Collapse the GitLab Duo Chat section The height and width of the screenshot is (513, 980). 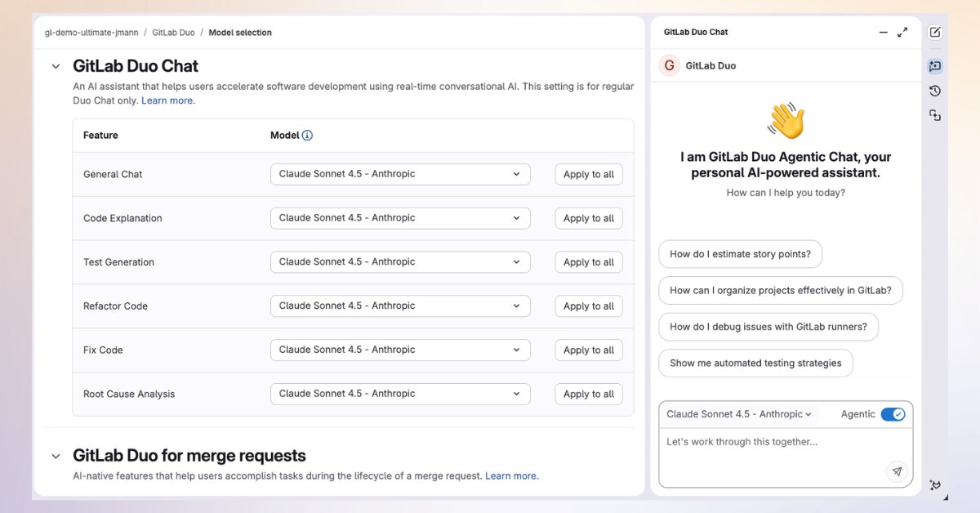(56, 67)
